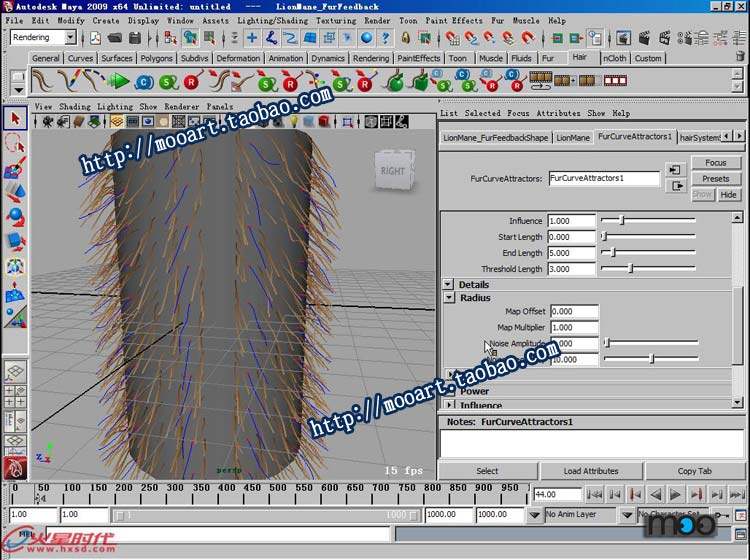
Task: Click the Presets button
Action: (x=716, y=179)
